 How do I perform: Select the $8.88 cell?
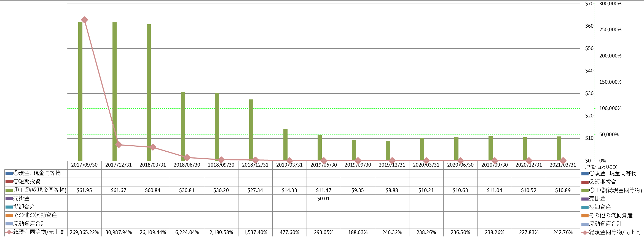tap(392, 190)
